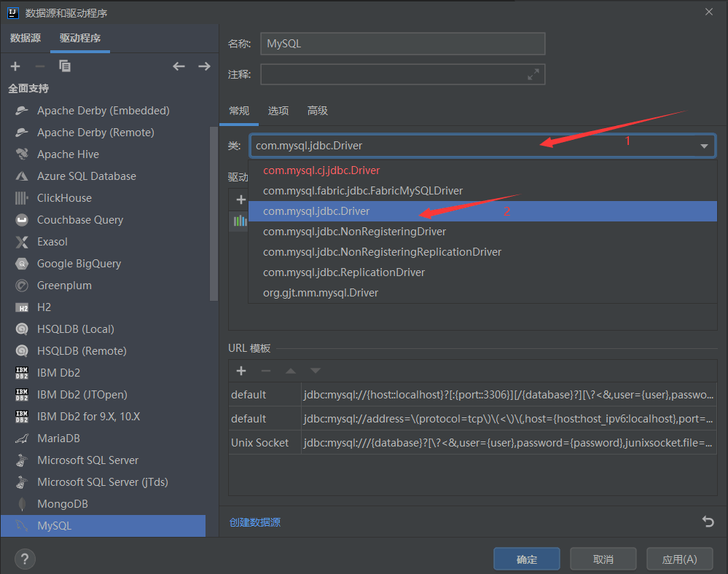
Task: Select com.mysql.cj.jdbc.Driver from the list
Action: tap(321, 170)
